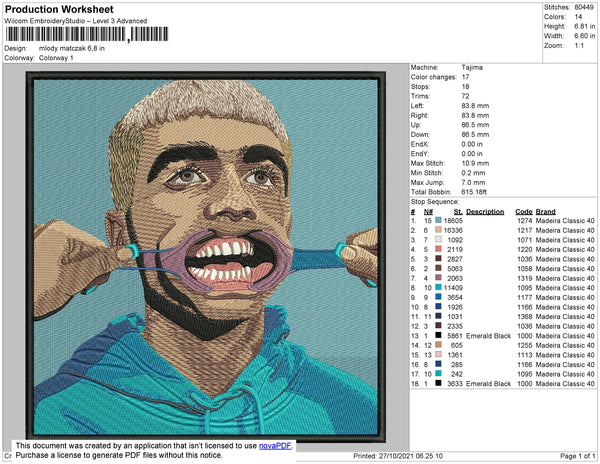Select the teal swatch beside stitch count 11409
The height and width of the screenshot is (464, 600).
(x=438, y=288)
